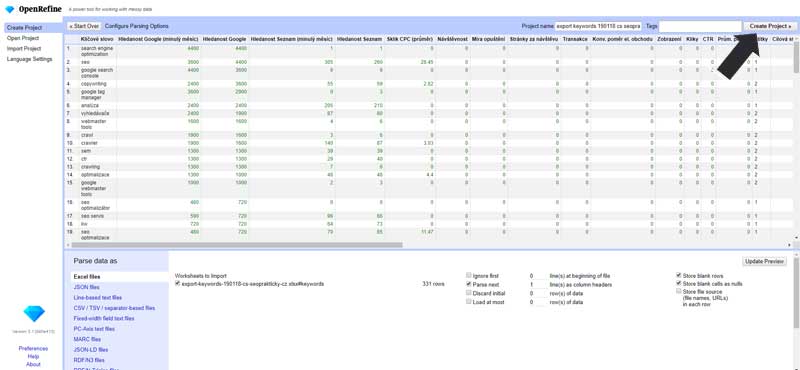Click the 28.45 CPC value cell
The image size is (800, 370).
[427, 62]
